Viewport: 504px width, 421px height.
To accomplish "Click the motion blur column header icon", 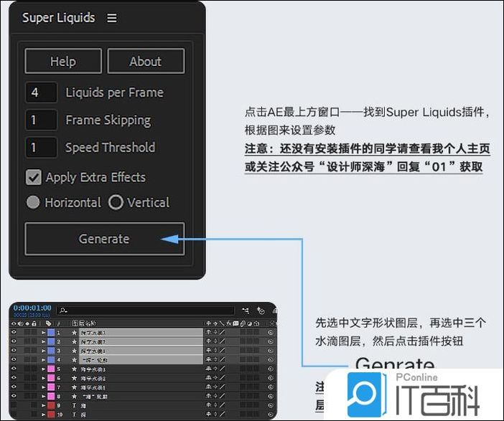I will click(x=243, y=323).
